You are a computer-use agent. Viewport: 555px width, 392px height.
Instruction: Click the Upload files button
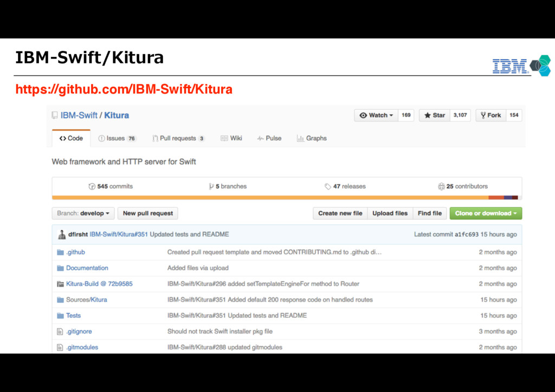(x=390, y=213)
